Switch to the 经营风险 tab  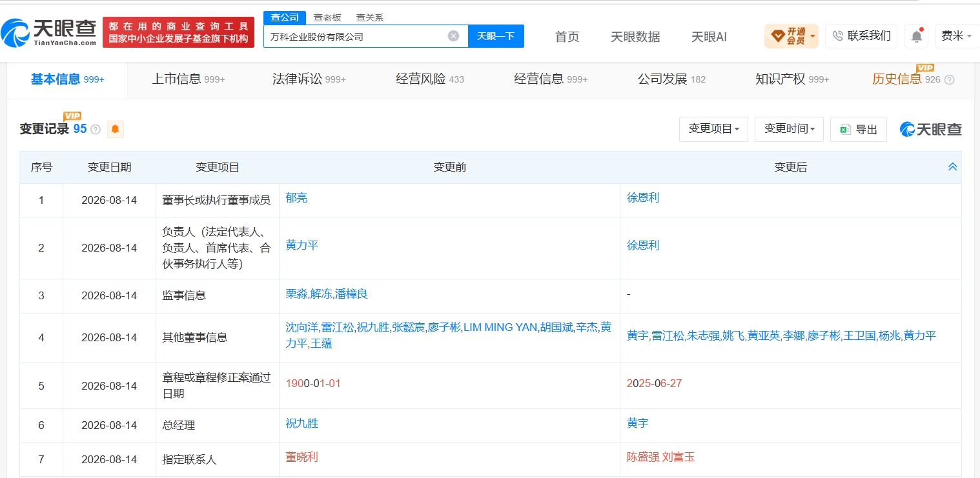point(430,79)
